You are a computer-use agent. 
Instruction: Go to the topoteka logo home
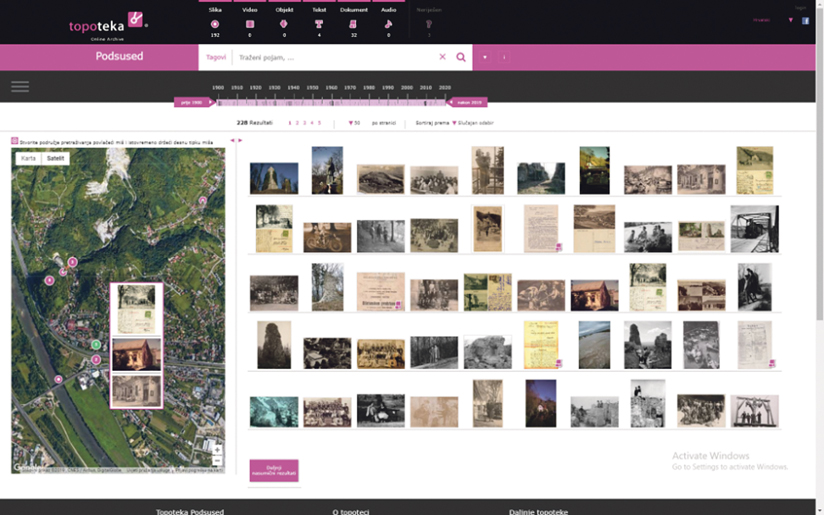[108, 25]
